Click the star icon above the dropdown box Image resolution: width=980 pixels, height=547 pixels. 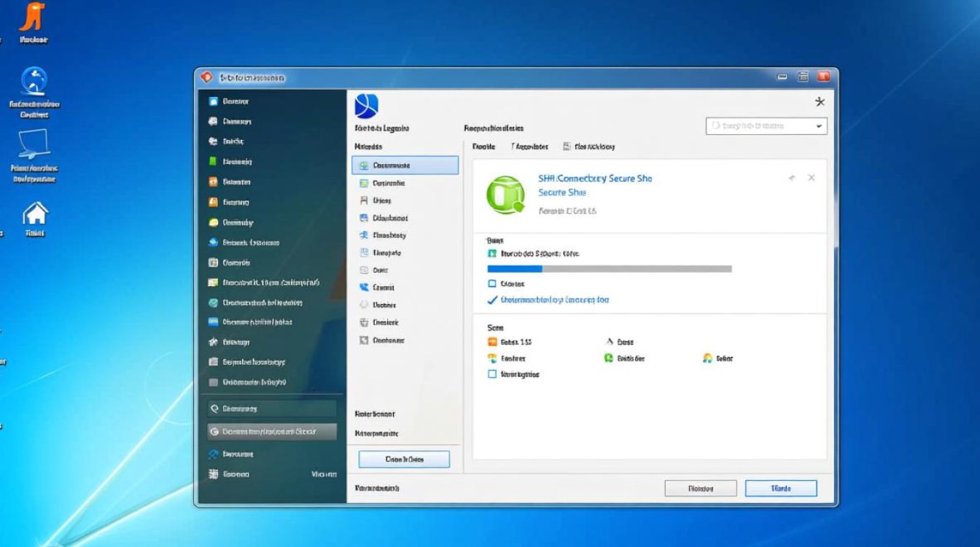pos(820,102)
